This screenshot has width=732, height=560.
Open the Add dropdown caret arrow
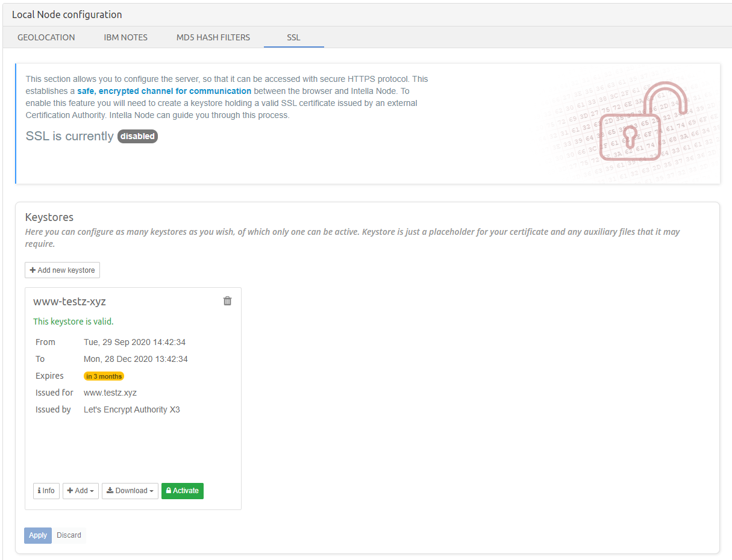pyautogui.click(x=91, y=491)
